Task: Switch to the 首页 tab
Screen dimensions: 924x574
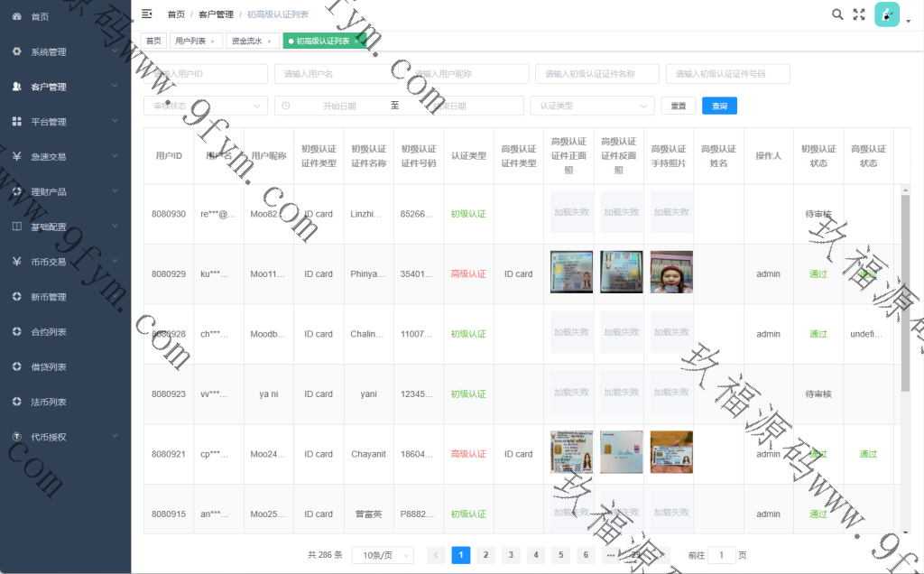Action: point(153,41)
